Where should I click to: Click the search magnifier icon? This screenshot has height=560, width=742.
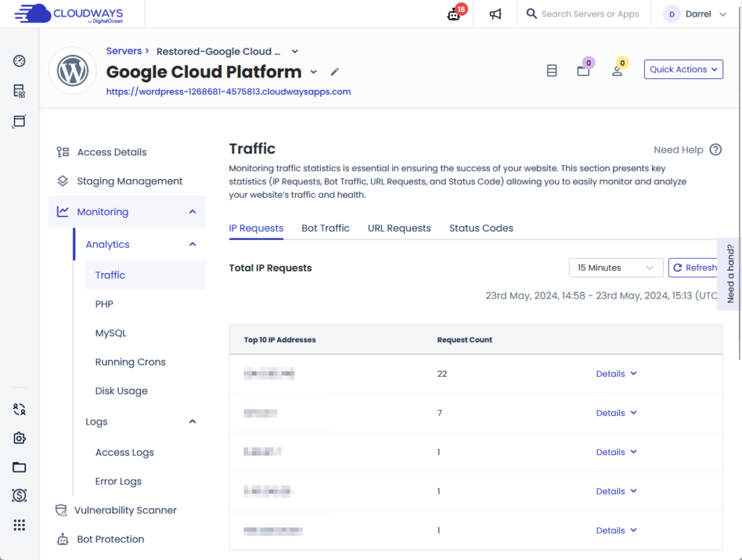[x=531, y=14]
